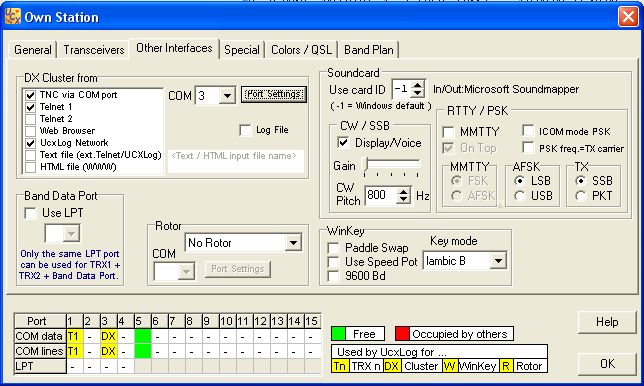Click the Rotor Port Settings button

pyautogui.click(x=237, y=269)
